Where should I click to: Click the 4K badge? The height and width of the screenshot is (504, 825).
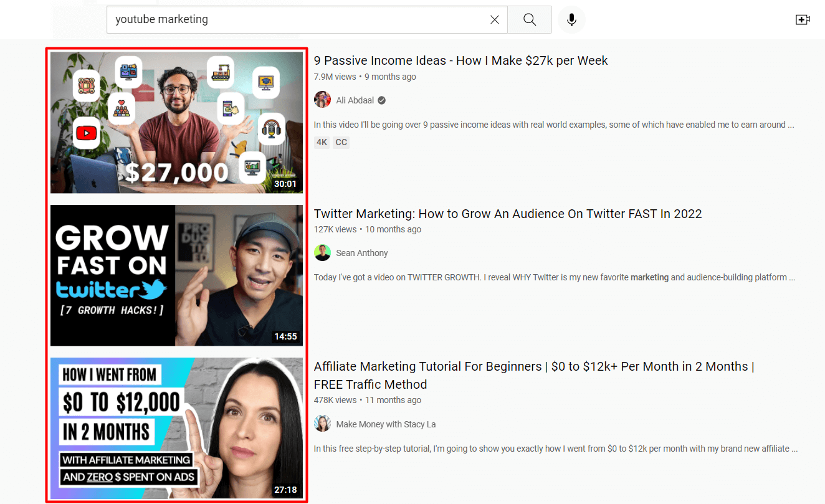[322, 142]
